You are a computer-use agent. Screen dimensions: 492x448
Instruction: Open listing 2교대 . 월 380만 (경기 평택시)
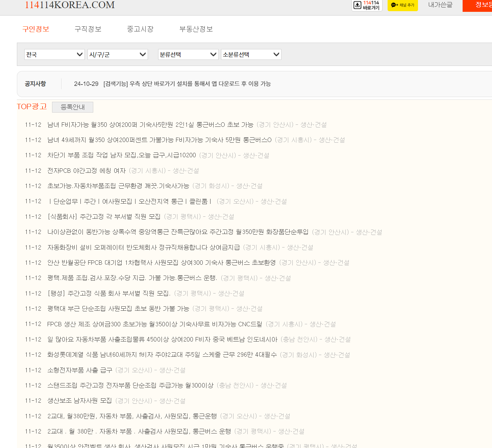139,431
